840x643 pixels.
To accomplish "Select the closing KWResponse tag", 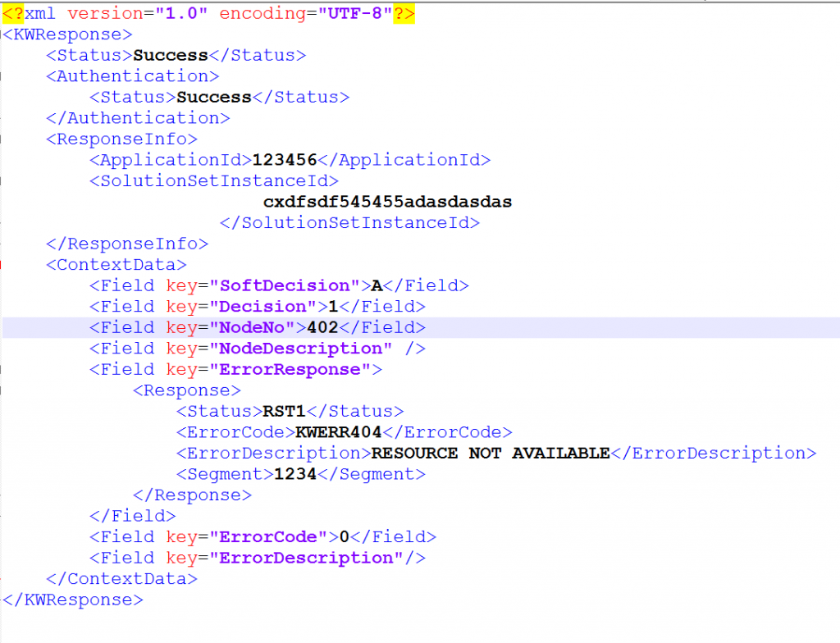I will [x=72, y=599].
